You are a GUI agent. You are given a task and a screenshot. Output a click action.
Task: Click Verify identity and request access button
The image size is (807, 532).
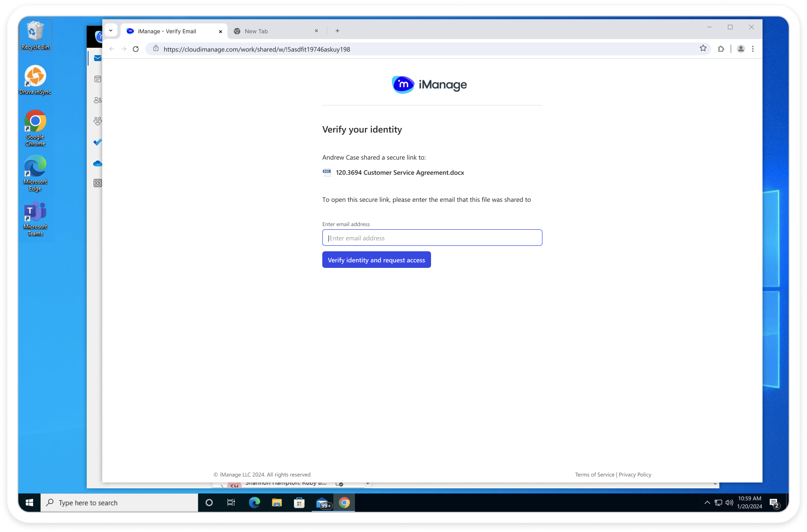[376, 260]
